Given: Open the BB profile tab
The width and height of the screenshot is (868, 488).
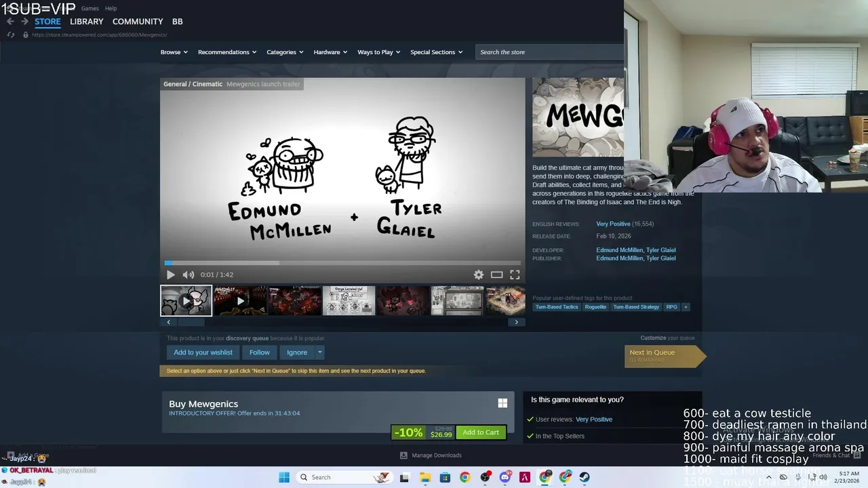Looking at the screenshot, I should [177, 22].
